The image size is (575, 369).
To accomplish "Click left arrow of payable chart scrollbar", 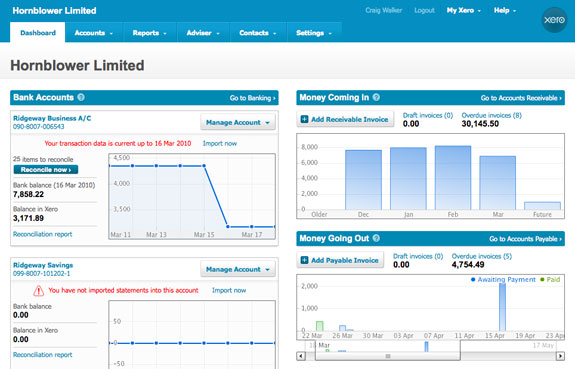I will [301, 356].
